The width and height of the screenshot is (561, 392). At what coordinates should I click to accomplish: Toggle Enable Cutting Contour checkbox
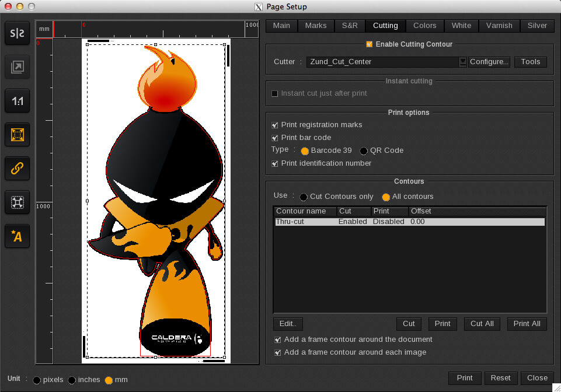[369, 44]
